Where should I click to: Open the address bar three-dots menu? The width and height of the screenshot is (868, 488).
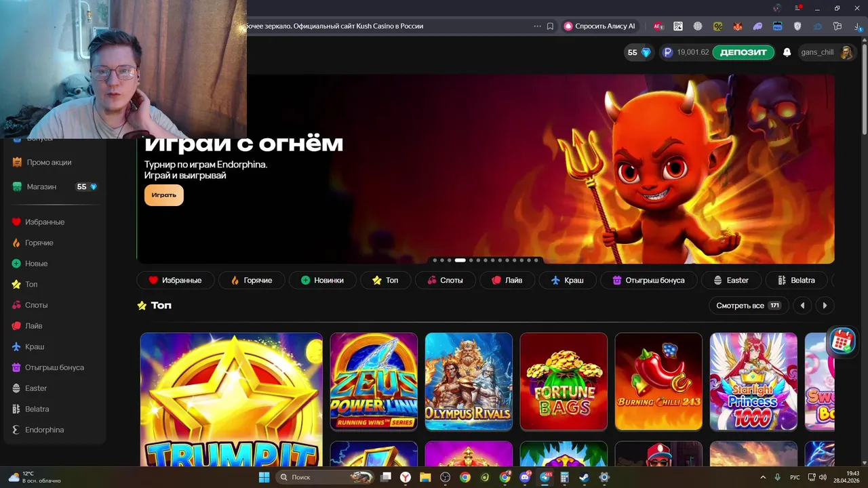point(537,26)
